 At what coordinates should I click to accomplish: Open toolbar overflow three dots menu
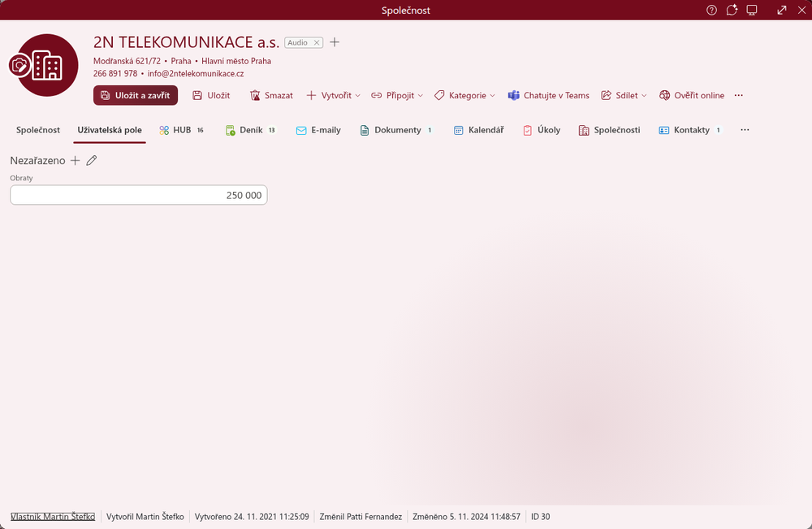click(x=738, y=95)
